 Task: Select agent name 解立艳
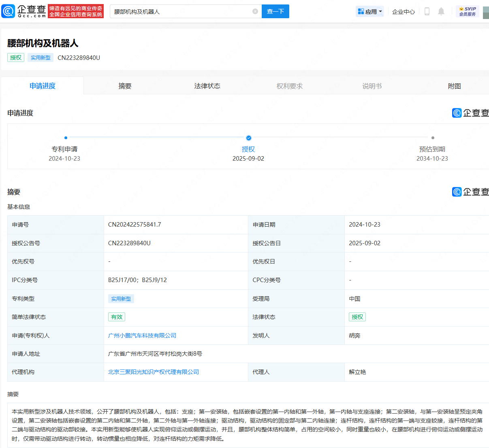coord(357,372)
